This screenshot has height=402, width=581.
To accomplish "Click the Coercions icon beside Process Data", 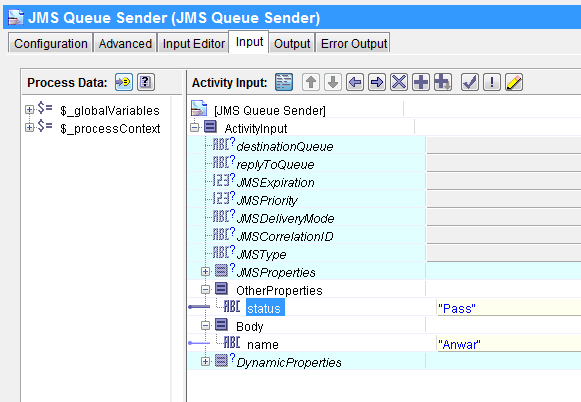I will click(x=123, y=82).
